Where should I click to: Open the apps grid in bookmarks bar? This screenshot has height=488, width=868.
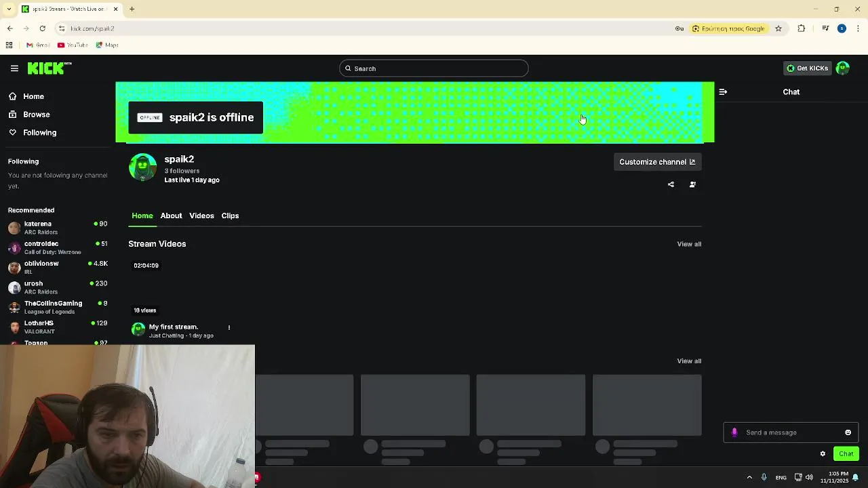point(9,45)
